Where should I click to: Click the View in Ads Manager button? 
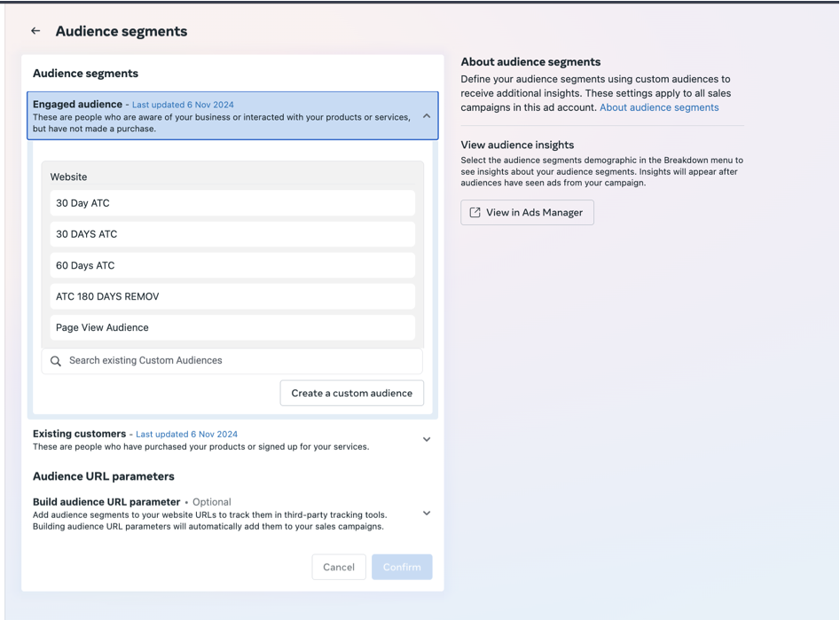click(x=527, y=213)
